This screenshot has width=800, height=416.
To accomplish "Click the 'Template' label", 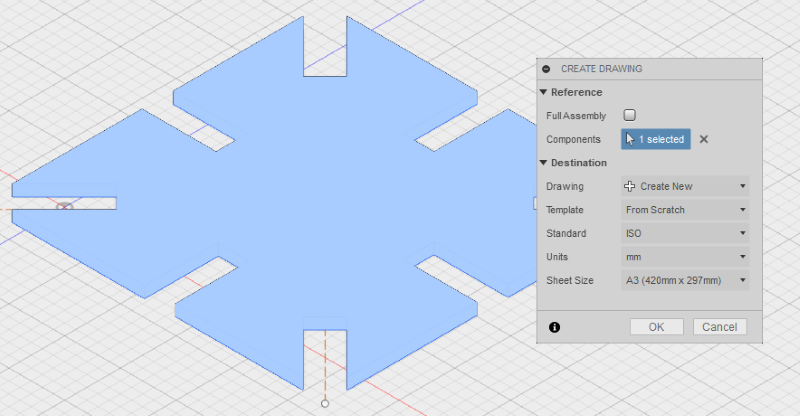I will (x=565, y=210).
